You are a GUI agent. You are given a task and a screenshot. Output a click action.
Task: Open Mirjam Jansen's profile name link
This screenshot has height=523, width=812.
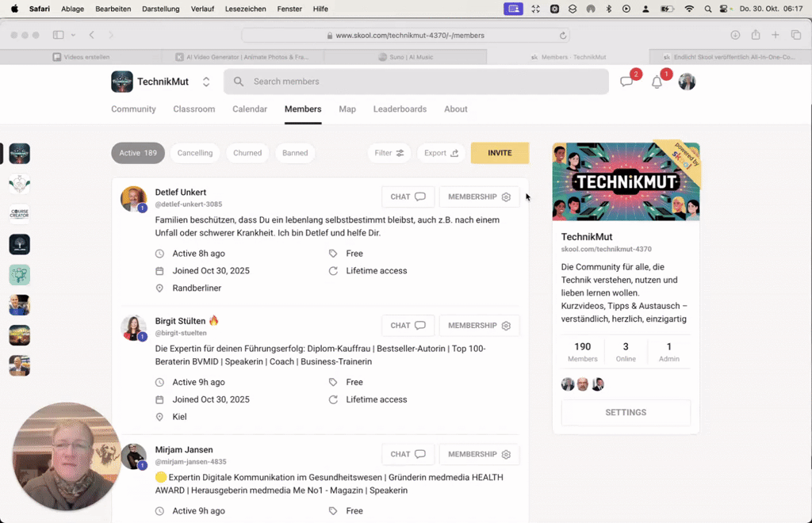click(x=184, y=450)
